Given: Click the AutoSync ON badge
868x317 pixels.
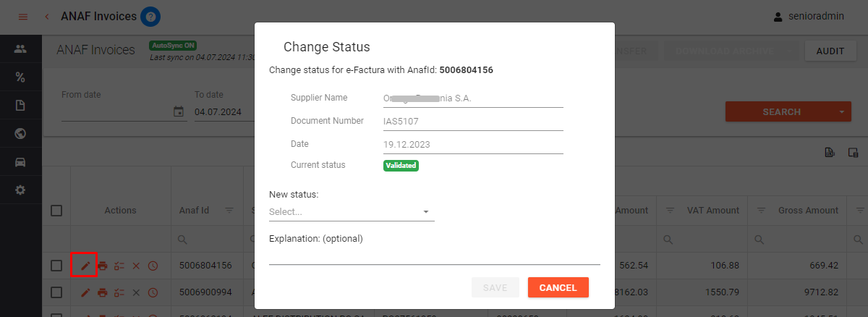Looking at the screenshot, I should 172,45.
